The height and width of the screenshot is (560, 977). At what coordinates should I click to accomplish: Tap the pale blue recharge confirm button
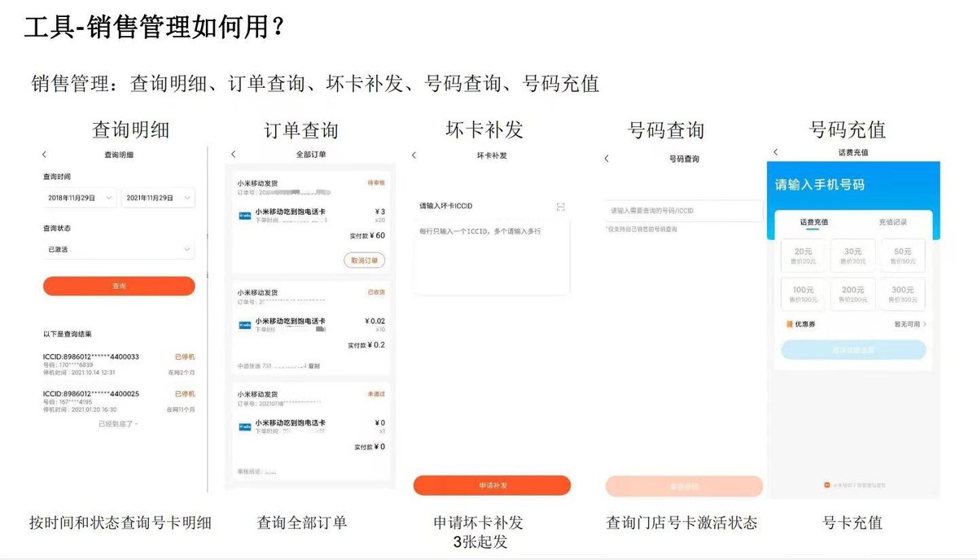coord(853,350)
